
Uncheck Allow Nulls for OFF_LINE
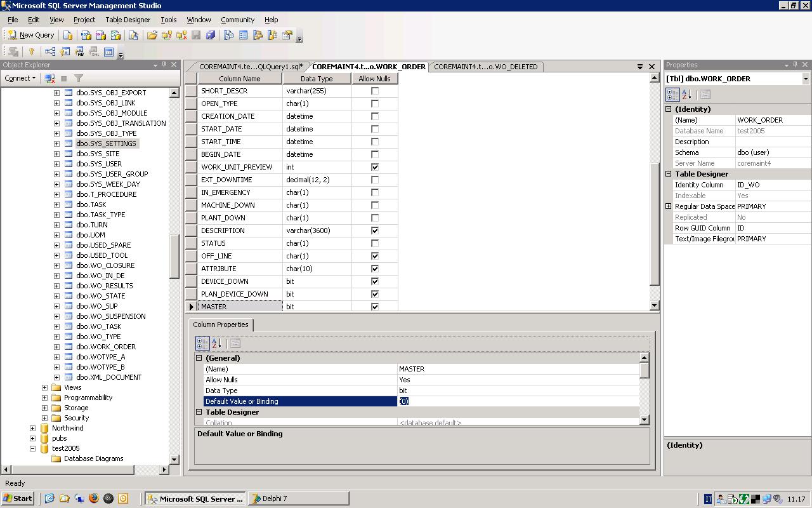point(375,256)
